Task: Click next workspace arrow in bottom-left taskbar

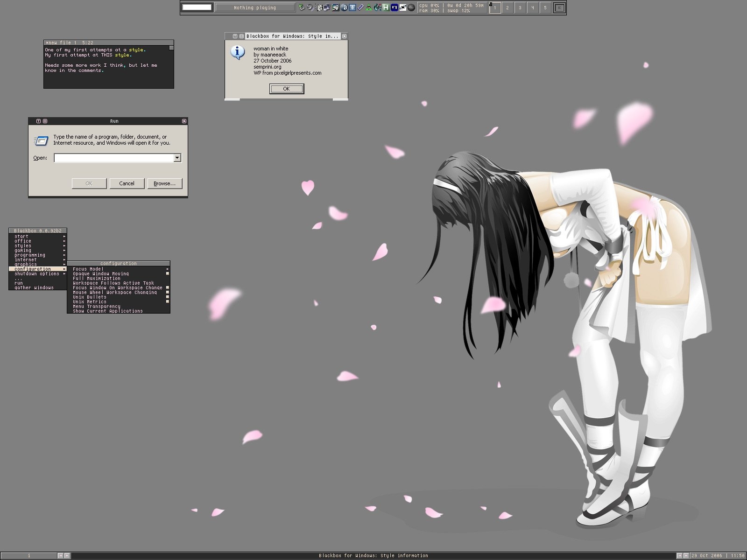Action: click(67, 555)
